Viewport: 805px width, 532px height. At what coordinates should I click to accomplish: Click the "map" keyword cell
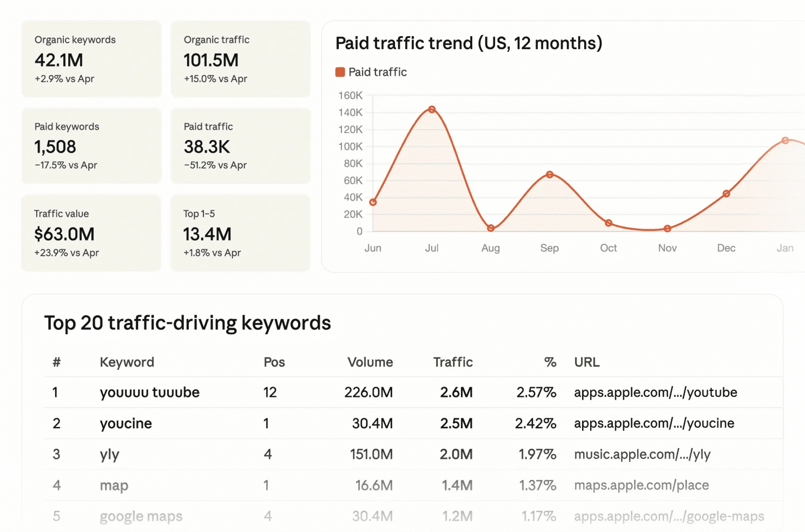tap(114, 486)
